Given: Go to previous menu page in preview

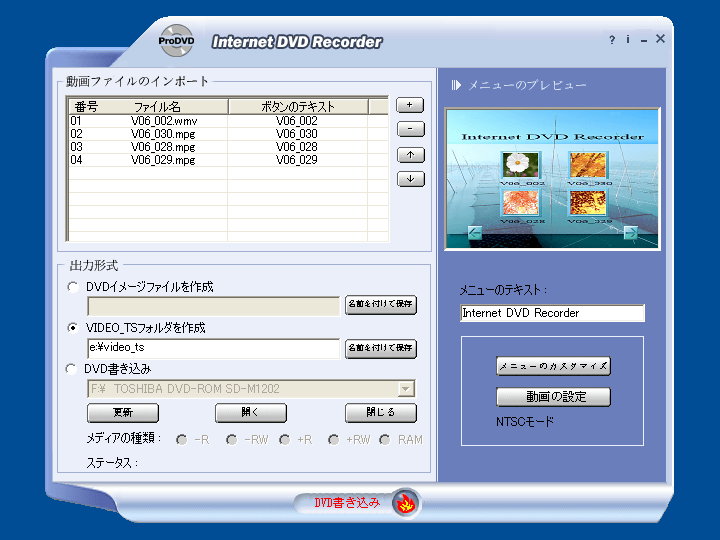Looking at the screenshot, I should (475, 232).
